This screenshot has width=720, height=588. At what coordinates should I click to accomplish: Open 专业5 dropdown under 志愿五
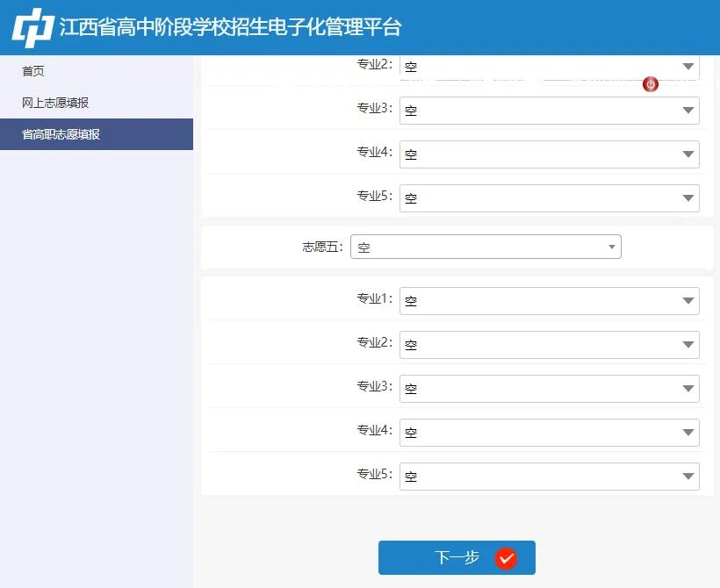pyautogui.click(x=550, y=477)
